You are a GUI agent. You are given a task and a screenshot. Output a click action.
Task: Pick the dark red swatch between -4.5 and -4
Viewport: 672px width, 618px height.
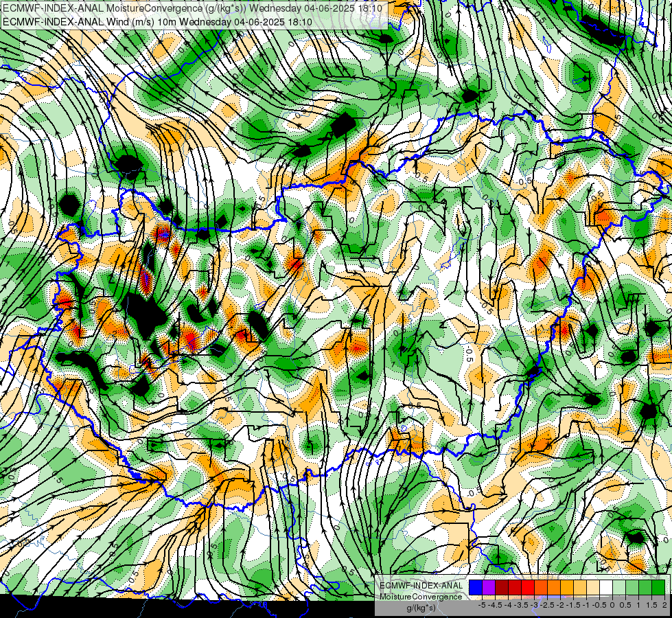tap(502, 588)
